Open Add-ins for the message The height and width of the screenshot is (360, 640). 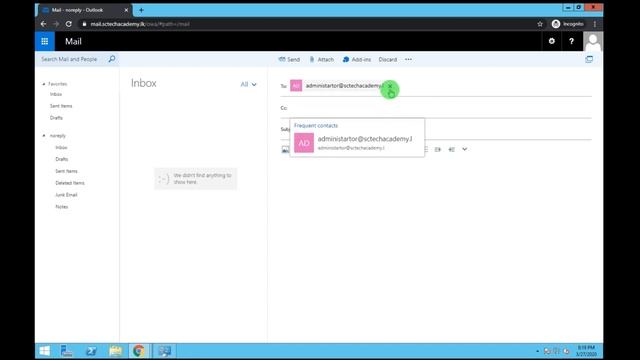357,59
